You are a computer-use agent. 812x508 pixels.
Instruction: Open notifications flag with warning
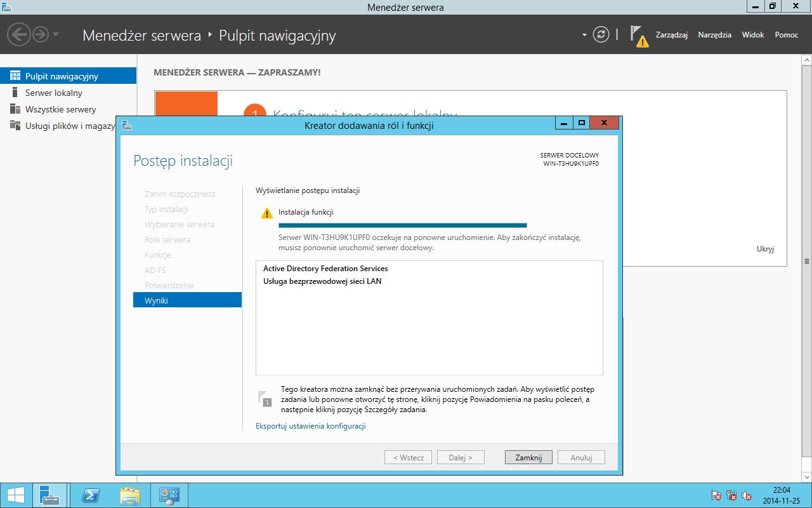click(639, 36)
